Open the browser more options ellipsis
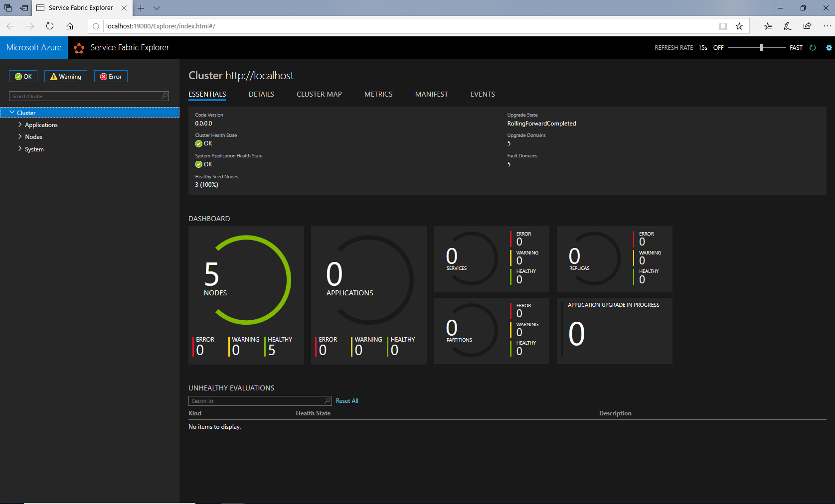Viewport: 835px width, 504px height. pos(827,26)
